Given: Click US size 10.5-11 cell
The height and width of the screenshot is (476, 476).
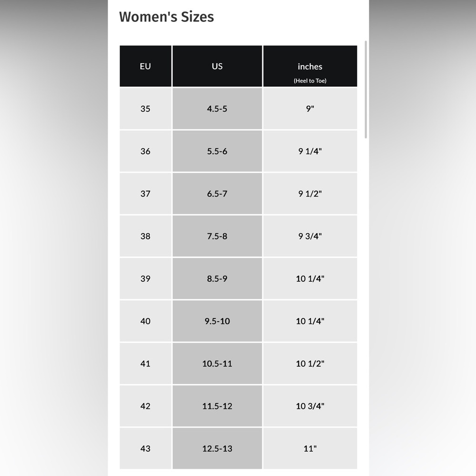Looking at the screenshot, I should (x=218, y=364).
